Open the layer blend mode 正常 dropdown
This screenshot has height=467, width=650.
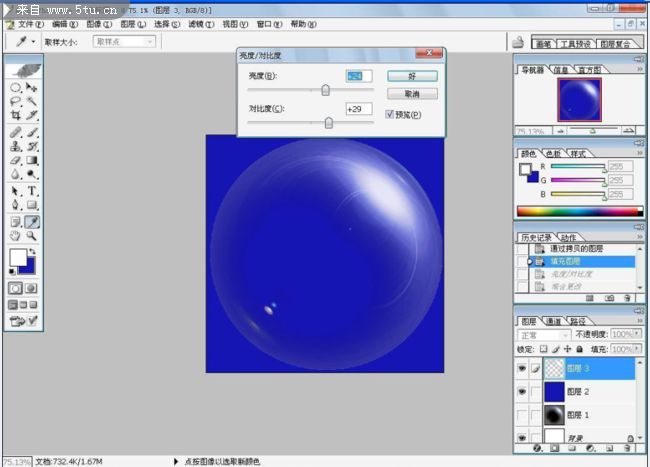tap(543, 334)
